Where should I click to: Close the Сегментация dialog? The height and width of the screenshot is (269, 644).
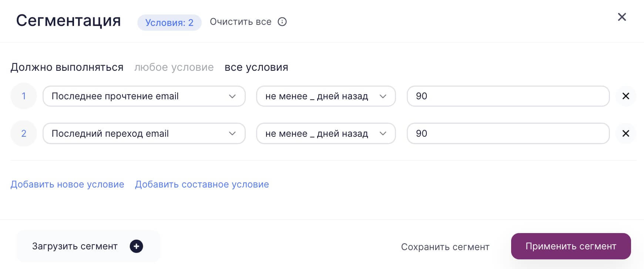point(622,17)
